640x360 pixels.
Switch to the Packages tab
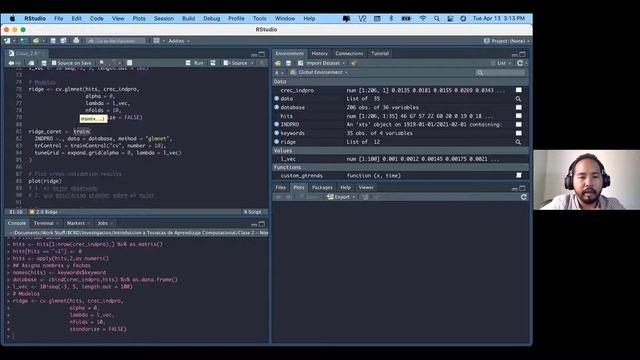[322, 187]
